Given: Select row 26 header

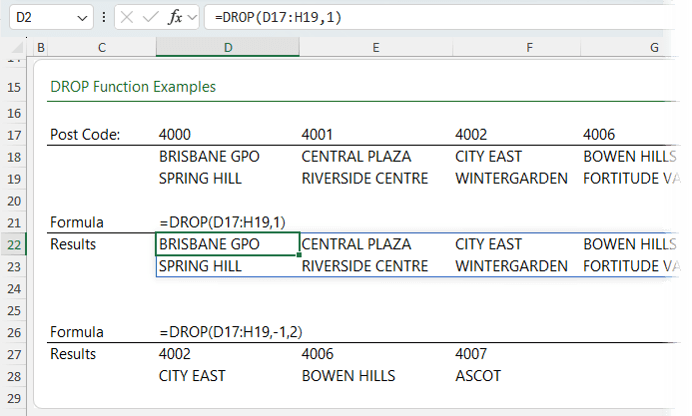Looking at the screenshot, I should pyautogui.click(x=14, y=333).
